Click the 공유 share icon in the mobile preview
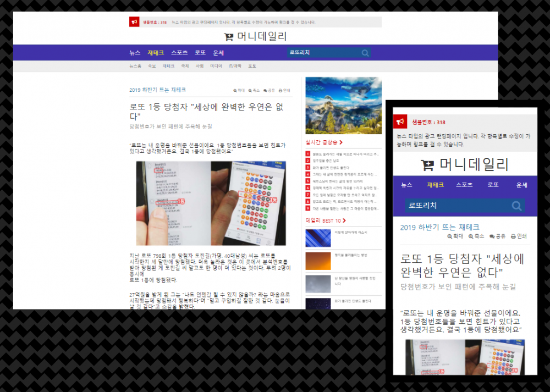This screenshot has width=550, height=392. [x=492, y=236]
